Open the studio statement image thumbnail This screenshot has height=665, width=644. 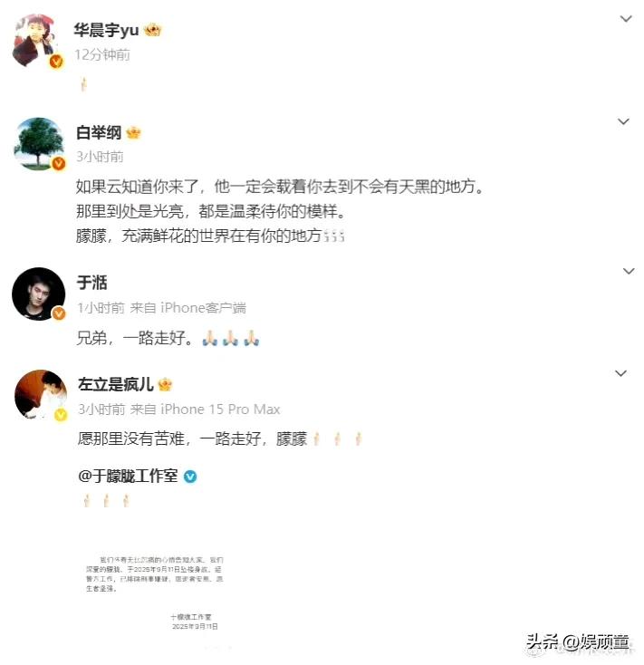pos(155,593)
